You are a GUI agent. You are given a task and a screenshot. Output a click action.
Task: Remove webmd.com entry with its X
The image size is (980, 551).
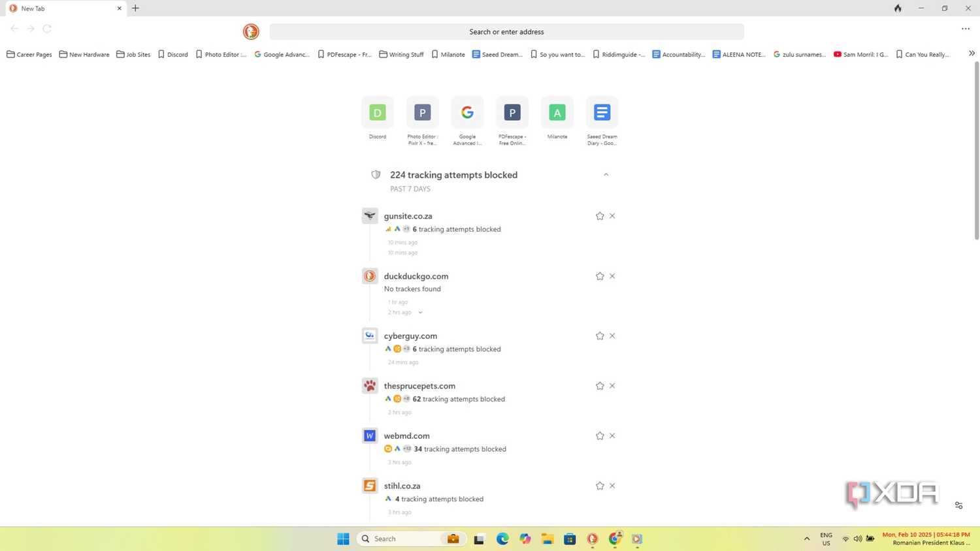tap(612, 436)
